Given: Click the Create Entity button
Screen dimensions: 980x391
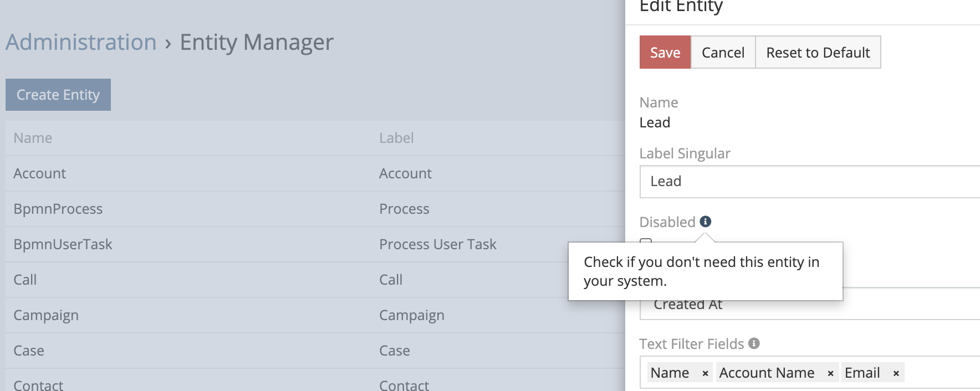Looking at the screenshot, I should click(58, 95).
